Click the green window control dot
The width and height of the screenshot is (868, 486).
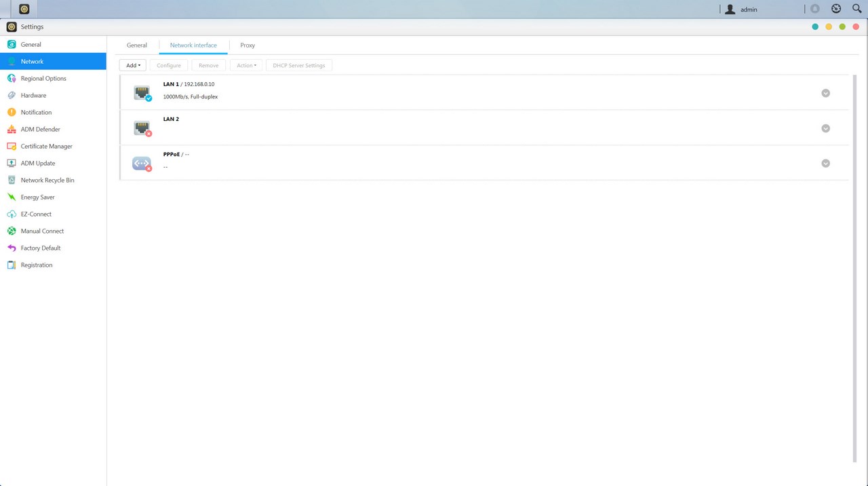tap(842, 27)
